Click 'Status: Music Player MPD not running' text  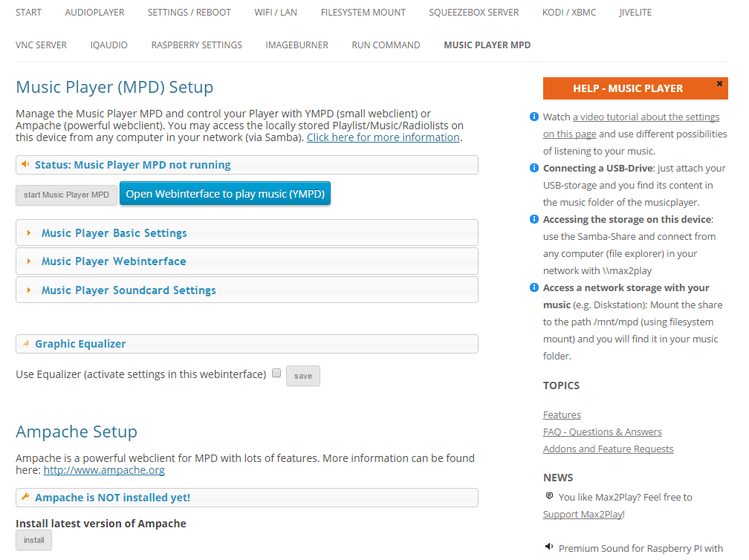click(x=133, y=165)
